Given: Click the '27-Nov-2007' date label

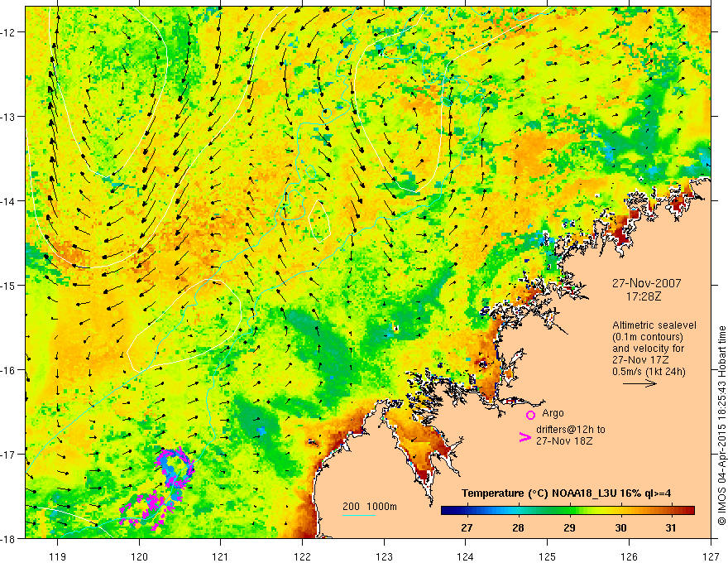Looking at the screenshot, I should (646, 283).
